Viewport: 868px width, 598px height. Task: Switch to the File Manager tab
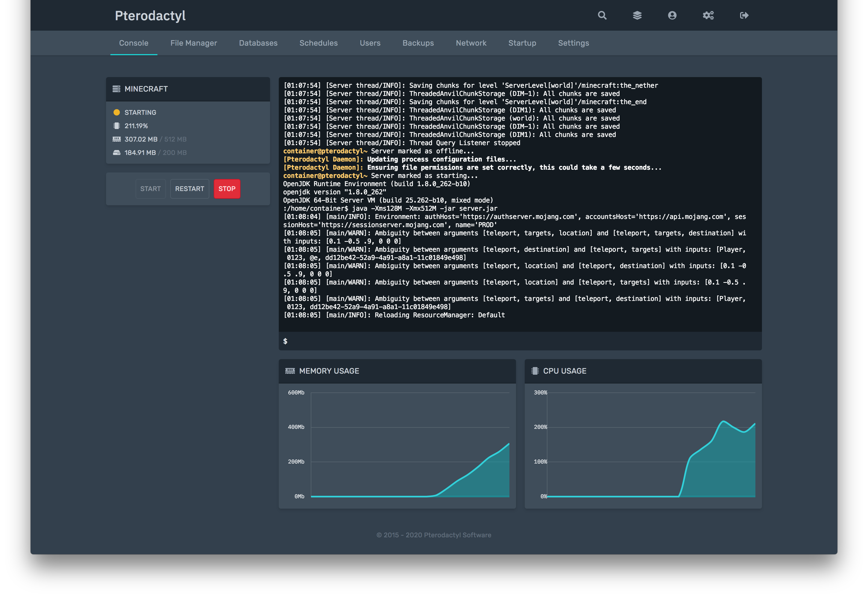[x=194, y=43]
